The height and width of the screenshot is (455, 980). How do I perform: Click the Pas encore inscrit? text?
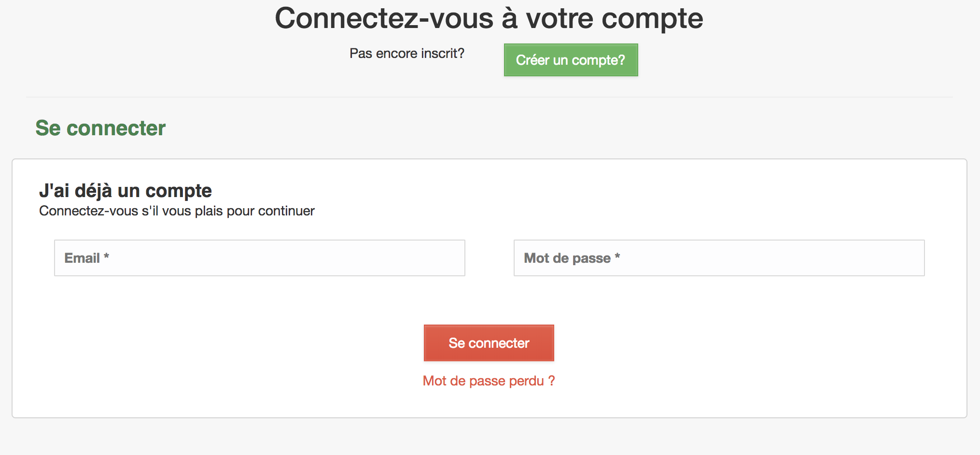coord(406,53)
